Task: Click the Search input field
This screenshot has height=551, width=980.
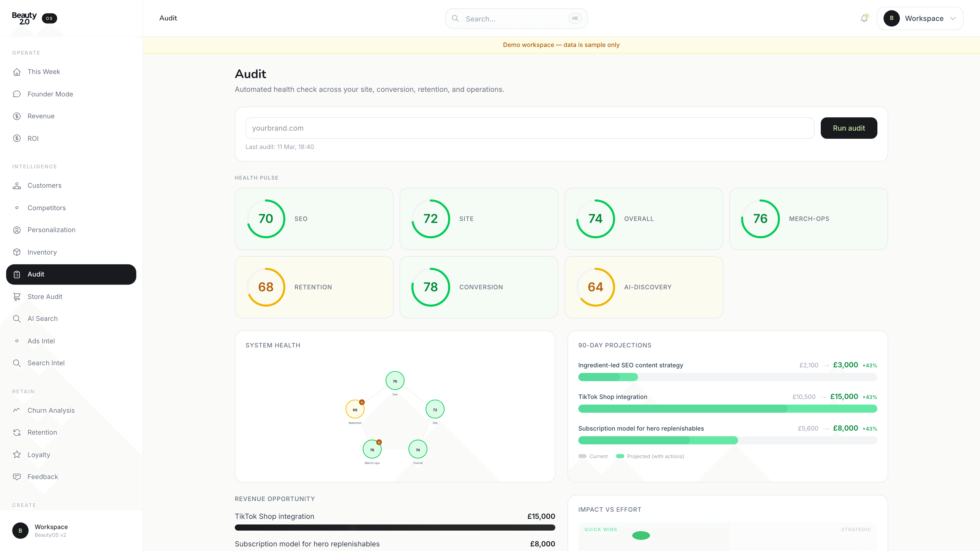Action: coord(516,18)
